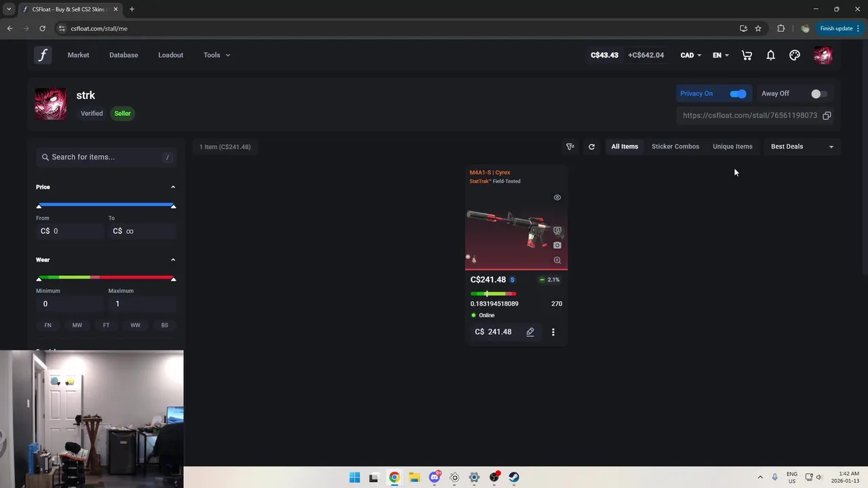Edit the M4A1-S listing price
The width and height of the screenshot is (868, 488).
530,332
